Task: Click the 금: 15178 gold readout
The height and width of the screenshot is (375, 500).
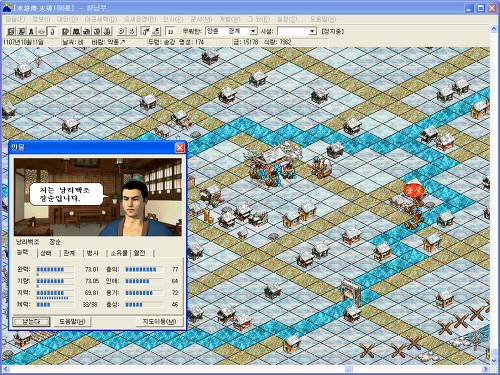Action: (246, 42)
